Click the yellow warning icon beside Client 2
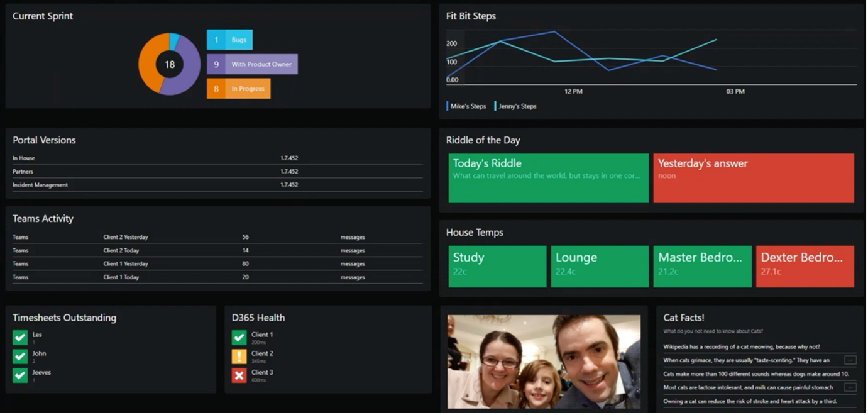Viewport: 868px width, 415px height. (x=238, y=356)
